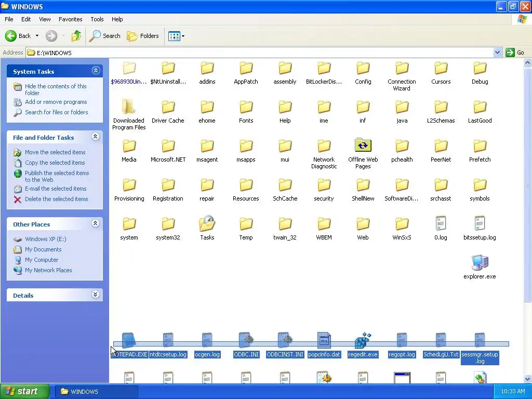Click the green Go arrow button
The width and height of the screenshot is (532, 399).
coord(510,52)
